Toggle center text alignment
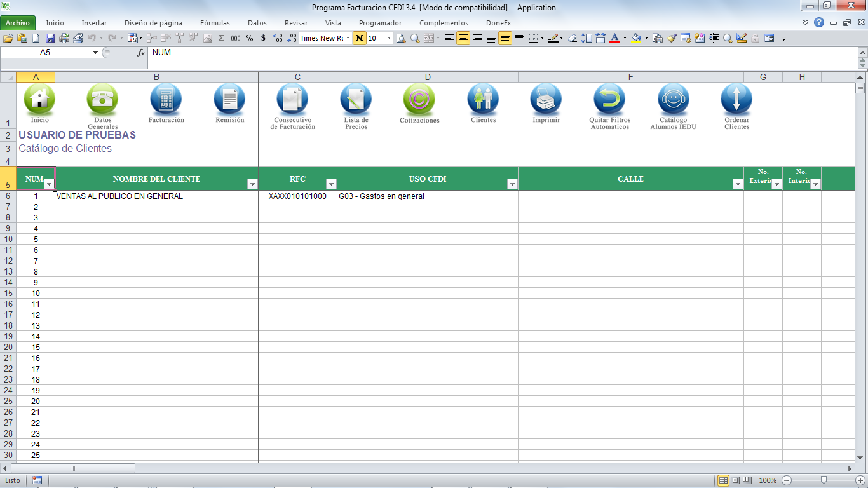This screenshot has height=488, width=868. click(463, 38)
